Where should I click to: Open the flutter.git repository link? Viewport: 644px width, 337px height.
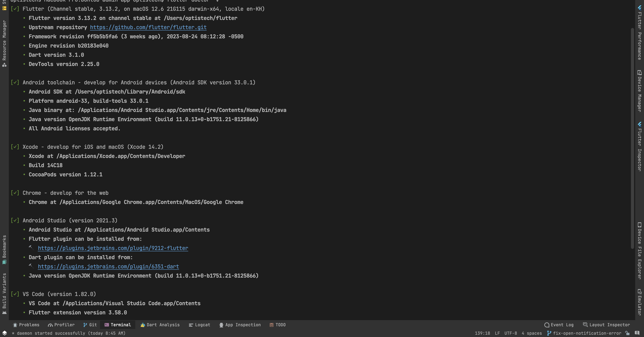(x=148, y=27)
